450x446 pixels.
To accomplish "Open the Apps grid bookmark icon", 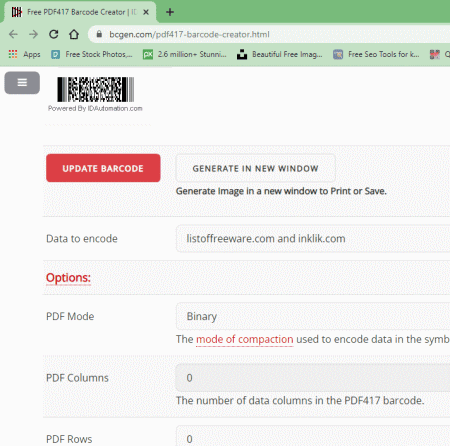I will coord(13,54).
